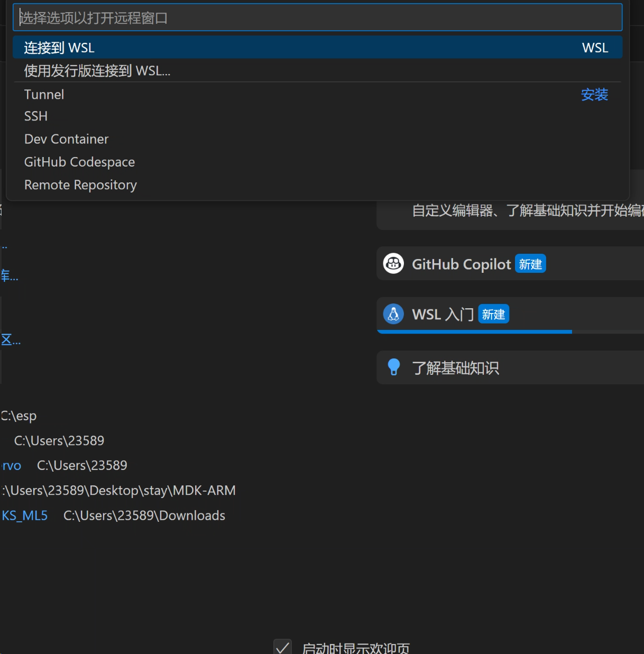The width and height of the screenshot is (644, 654).
Task: Open the WSL 入门 walkthrough
Action: pos(510,315)
